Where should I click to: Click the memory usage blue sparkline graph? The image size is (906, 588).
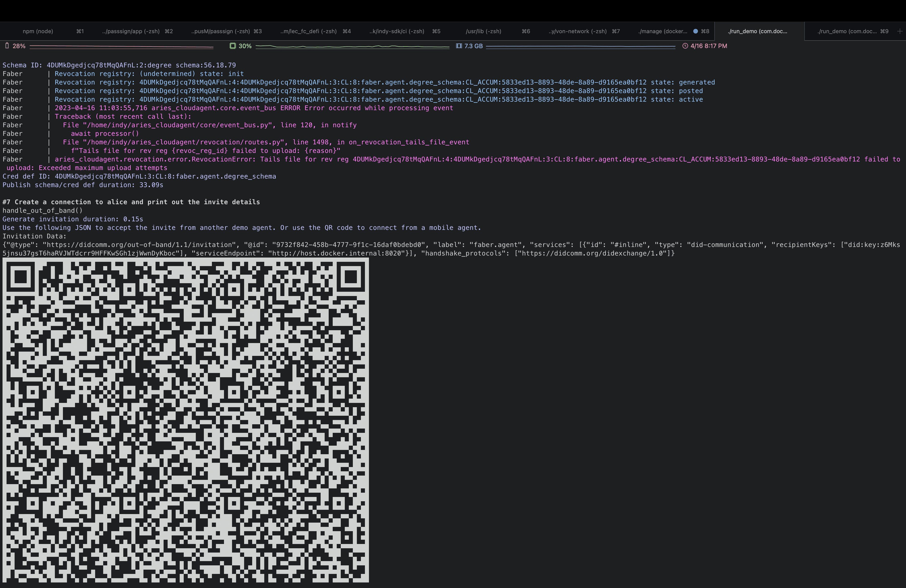pyautogui.click(x=581, y=47)
